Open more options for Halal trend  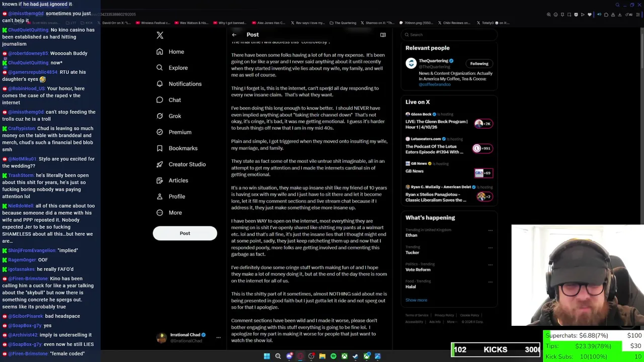tap(490, 282)
